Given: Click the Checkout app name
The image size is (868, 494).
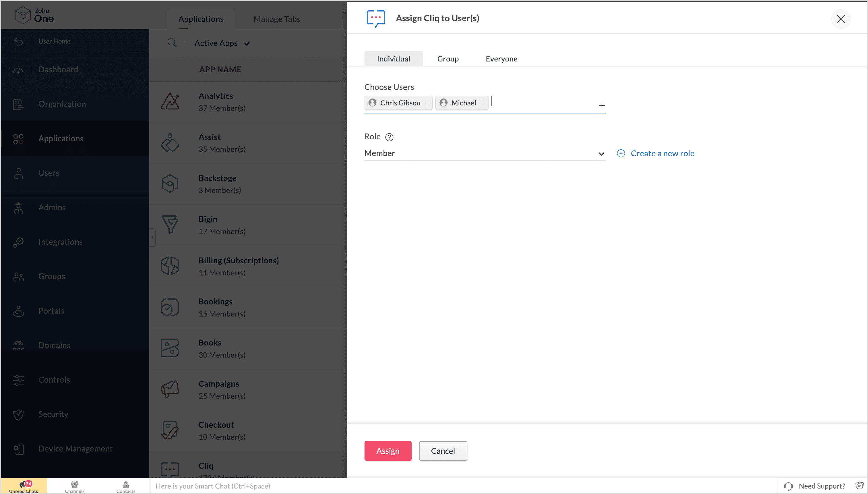Looking at the screenshot, I should pos(216,425).
